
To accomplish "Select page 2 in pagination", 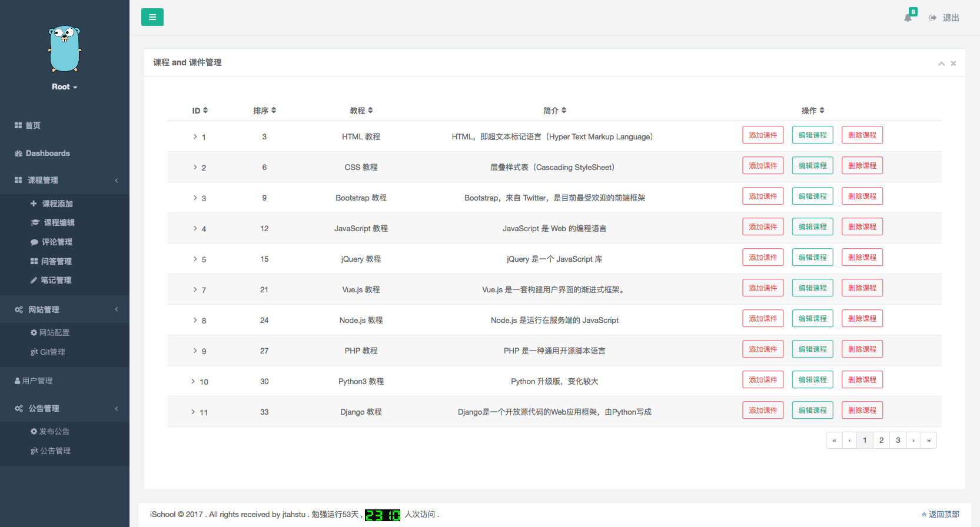I will pos(881,440).
